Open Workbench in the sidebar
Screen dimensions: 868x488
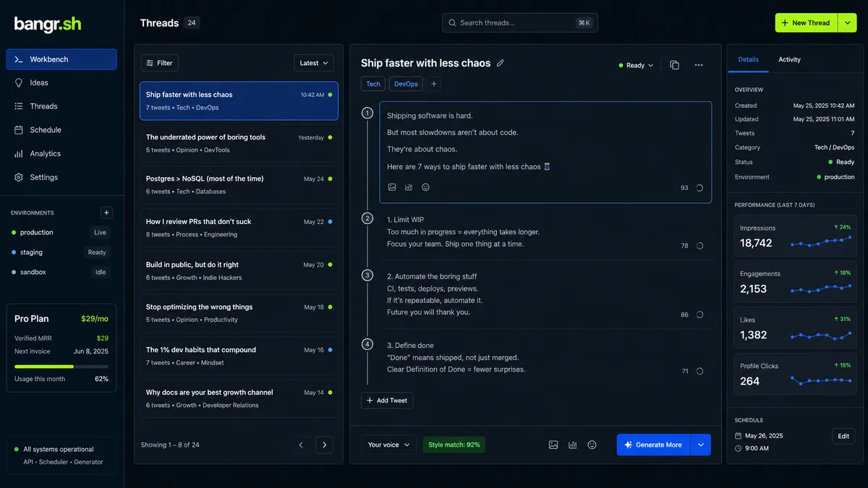click(61, 59)
